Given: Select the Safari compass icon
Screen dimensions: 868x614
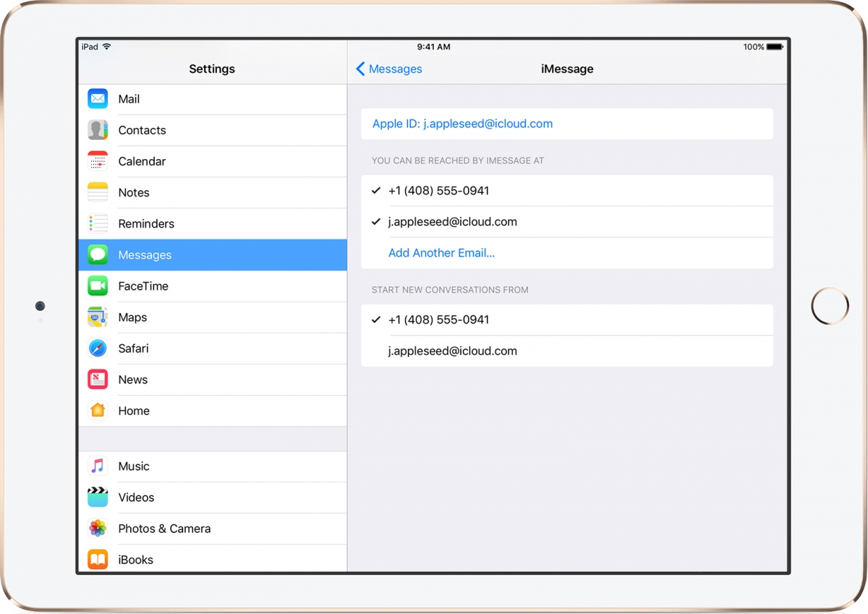Looking at the screenshot, I should [98, 348].
